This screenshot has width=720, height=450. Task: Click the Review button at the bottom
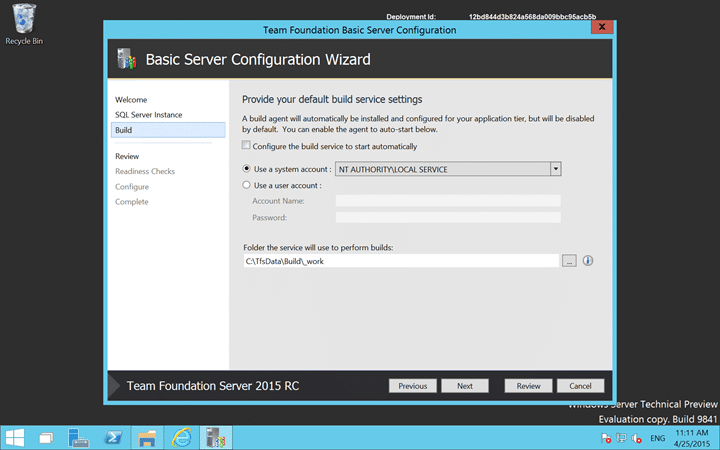528,386
